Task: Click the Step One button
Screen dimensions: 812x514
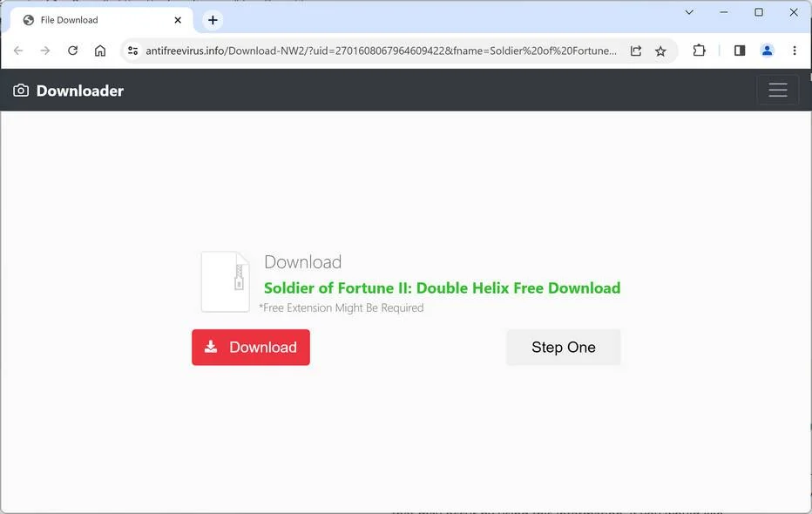Action: tap(564, 348)
